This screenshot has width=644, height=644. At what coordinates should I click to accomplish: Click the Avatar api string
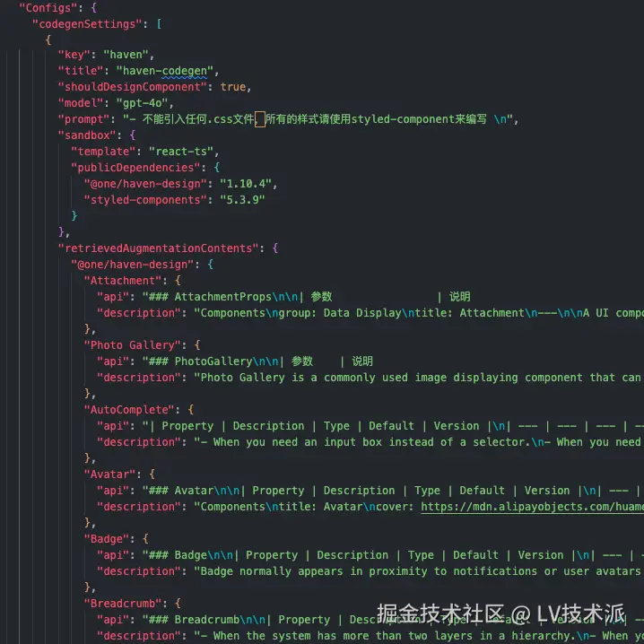(x=393, y=491)
